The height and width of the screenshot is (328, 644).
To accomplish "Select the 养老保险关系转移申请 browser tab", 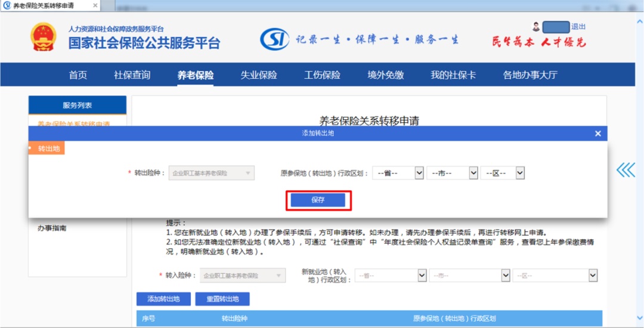I will [51, 6].
